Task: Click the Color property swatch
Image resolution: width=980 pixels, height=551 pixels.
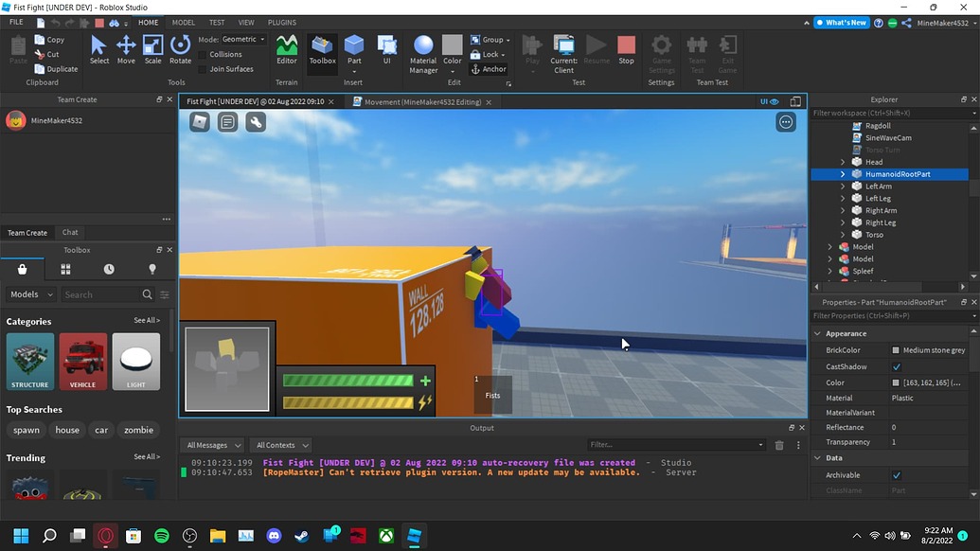Action: pyautogui.click(x=896, y=382)
